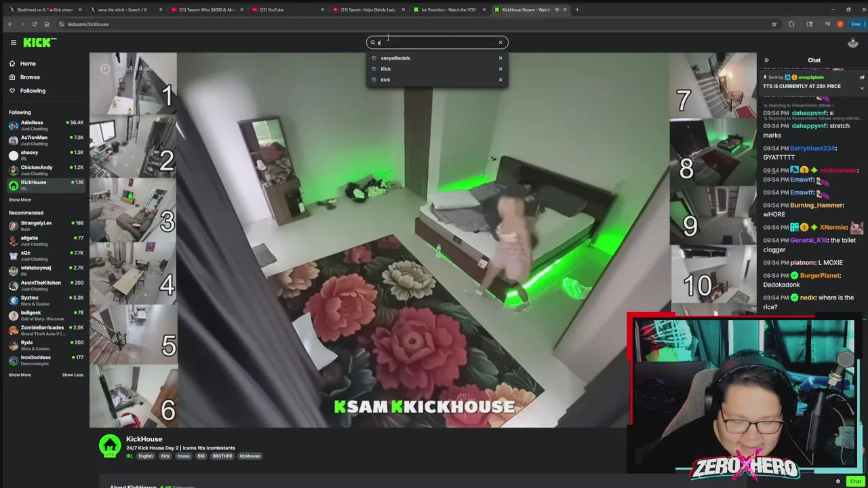Image resolution: width=868 pixels, height=488 pixels.
Task: Open IronGoddess recommended channel
Action: point(45,359)
